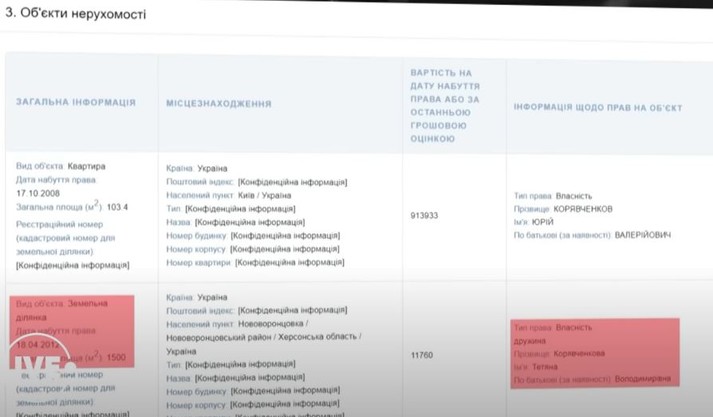Click 'Вид об'єкта: Квартира' text

click(60, 166)
